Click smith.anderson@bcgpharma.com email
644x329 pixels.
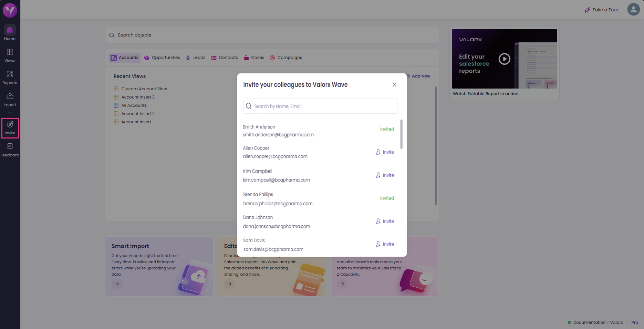click(x=278, y=135)
